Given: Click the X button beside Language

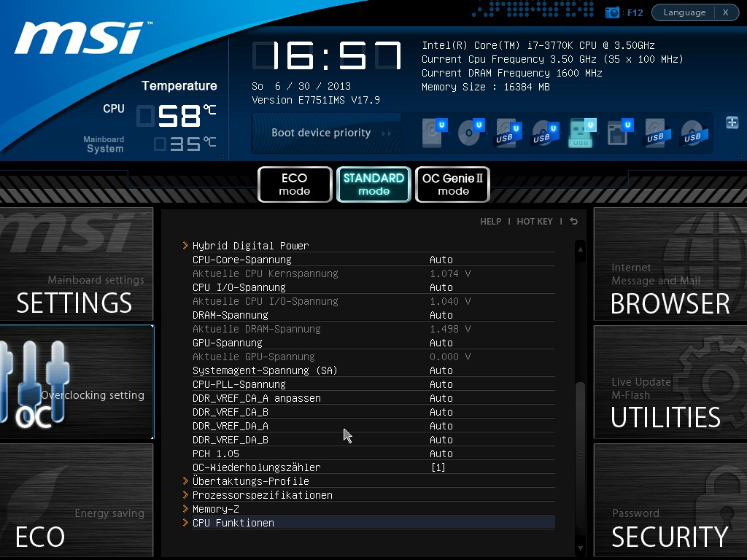Looking at the screenshot, I should click(x=726, y=12).
